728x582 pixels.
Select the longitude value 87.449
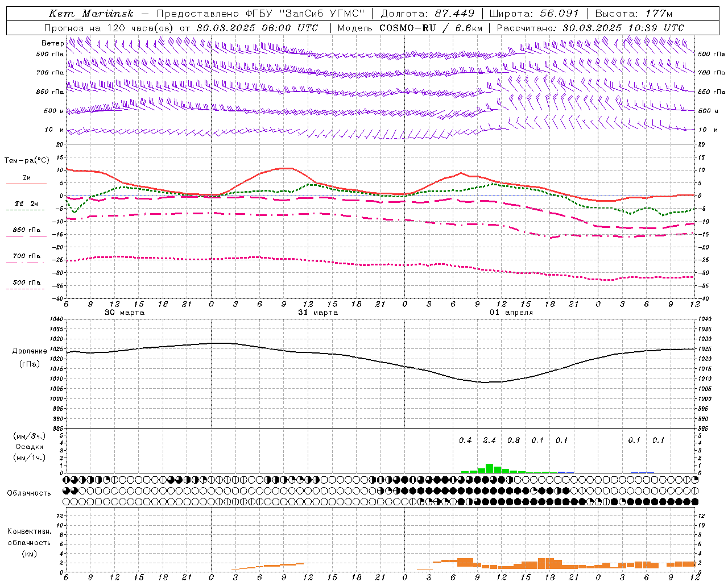pos(455,14)
